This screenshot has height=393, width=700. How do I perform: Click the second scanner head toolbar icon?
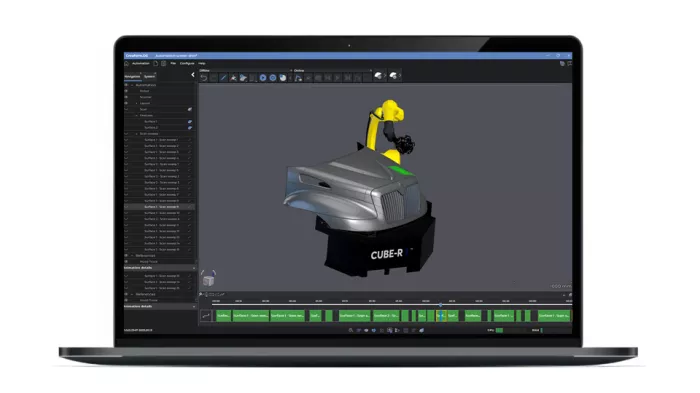click(393, 76)
